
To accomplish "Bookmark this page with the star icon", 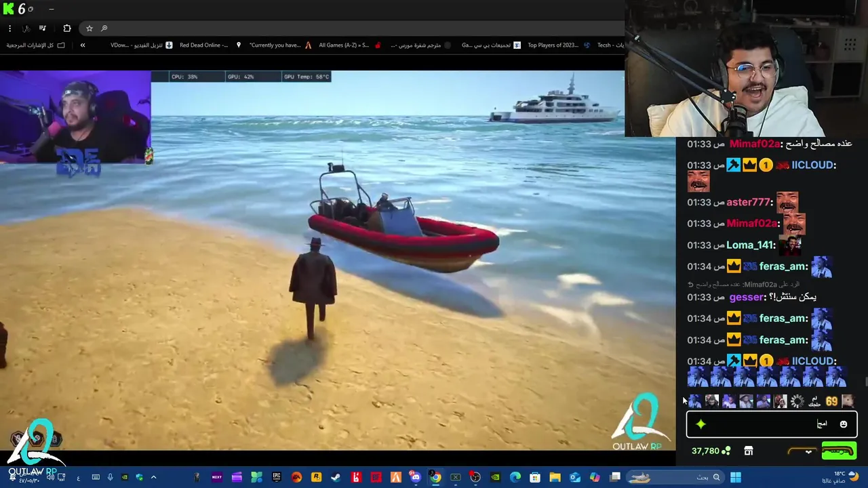I will (89, 28).
